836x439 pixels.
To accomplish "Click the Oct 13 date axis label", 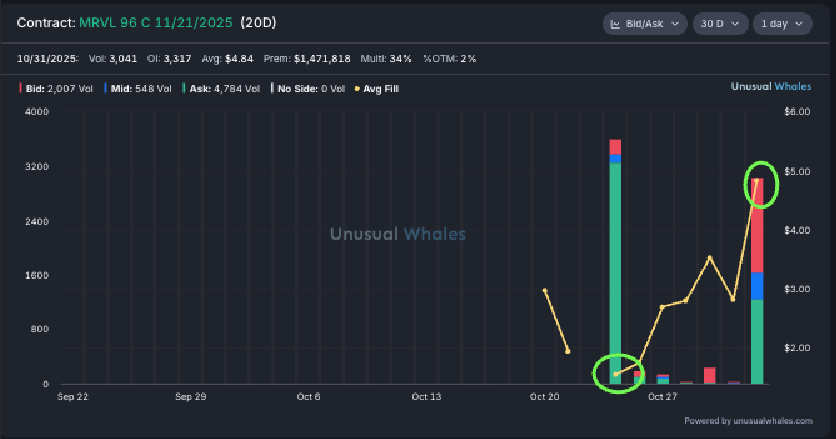I will pyautogui.click(x=427, y=397).
